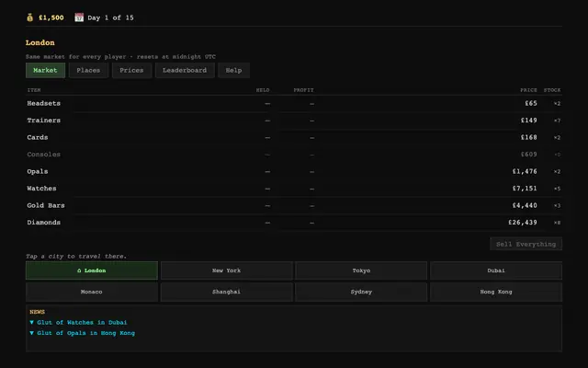Click the money bag icon
Screen dimensions: 588x368
(29, 17)
